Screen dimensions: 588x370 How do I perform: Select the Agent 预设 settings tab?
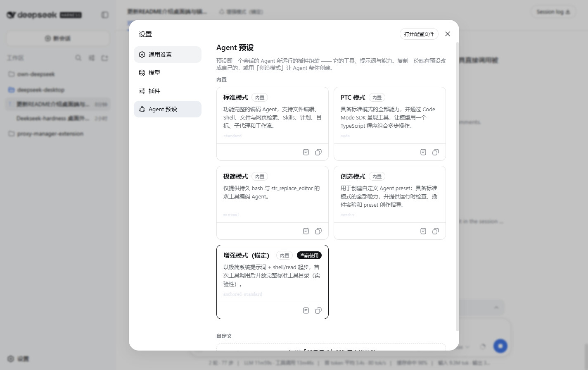pyautogui.click(x=168, y=109)
